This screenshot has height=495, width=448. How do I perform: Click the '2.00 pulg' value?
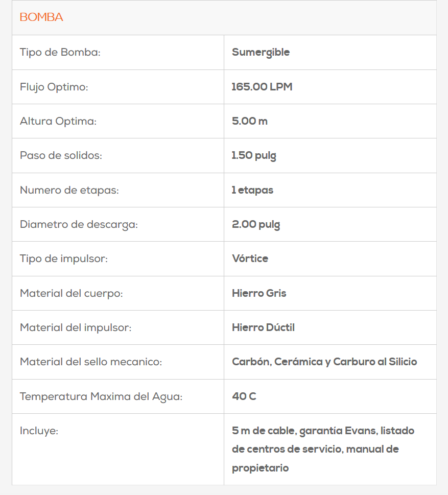tap(256, 224)
